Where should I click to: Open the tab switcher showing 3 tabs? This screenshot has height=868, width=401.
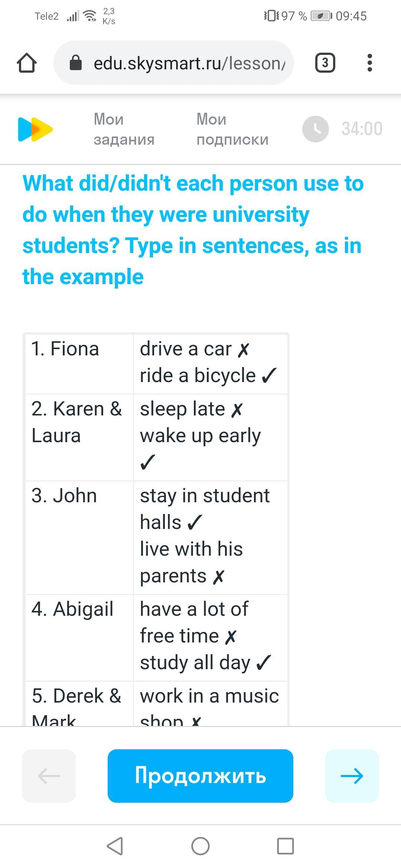pyautogui.click(x=325, y=63)
